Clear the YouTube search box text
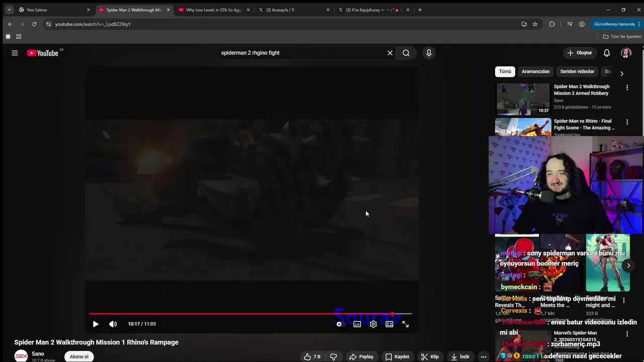Screen dimensions: 644x362 pos(390,53)
